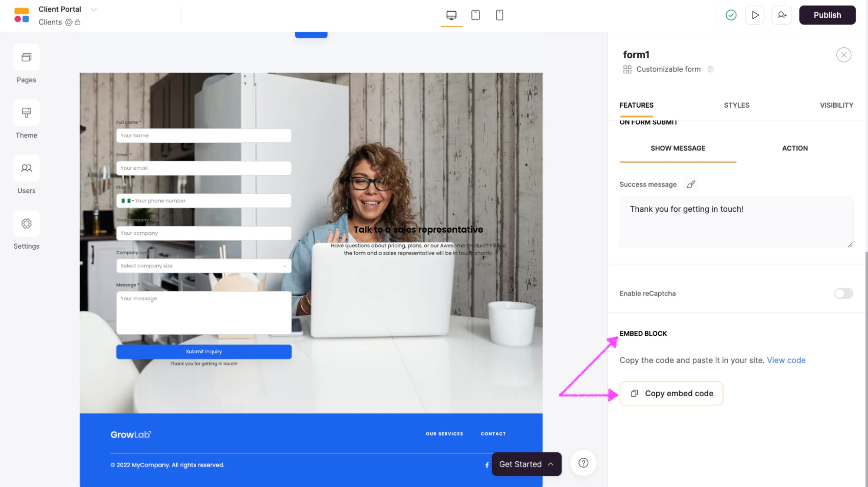Click Copy embed code button
Image resolution: width=868 pixels, height=487 pixels.
pyautogui.click(x=671, y=394)
